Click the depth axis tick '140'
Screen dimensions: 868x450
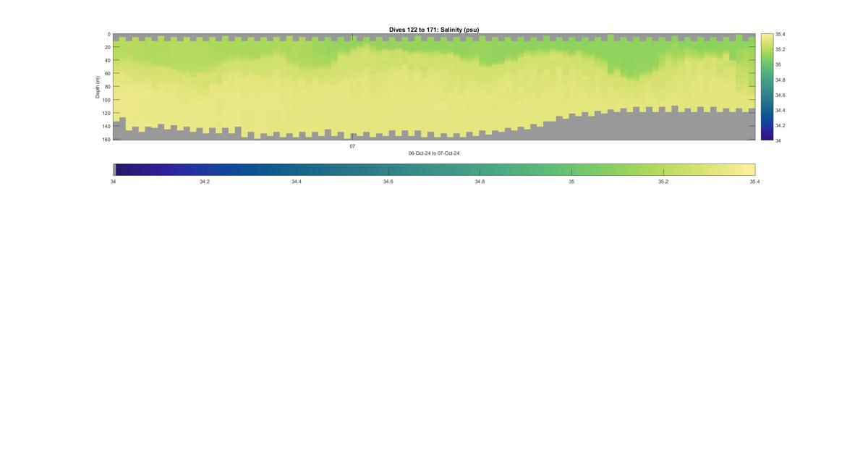coord(106,126)
